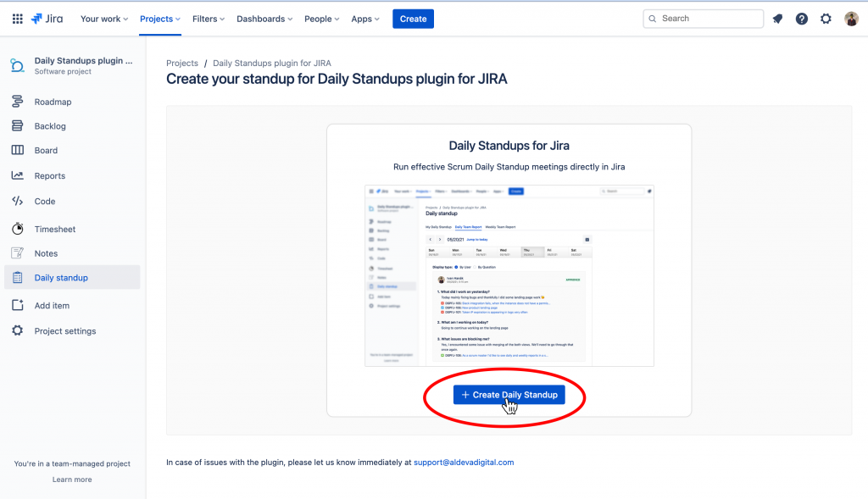
Task: Open Timesheet in the sidebar
Action: point(73,229)
